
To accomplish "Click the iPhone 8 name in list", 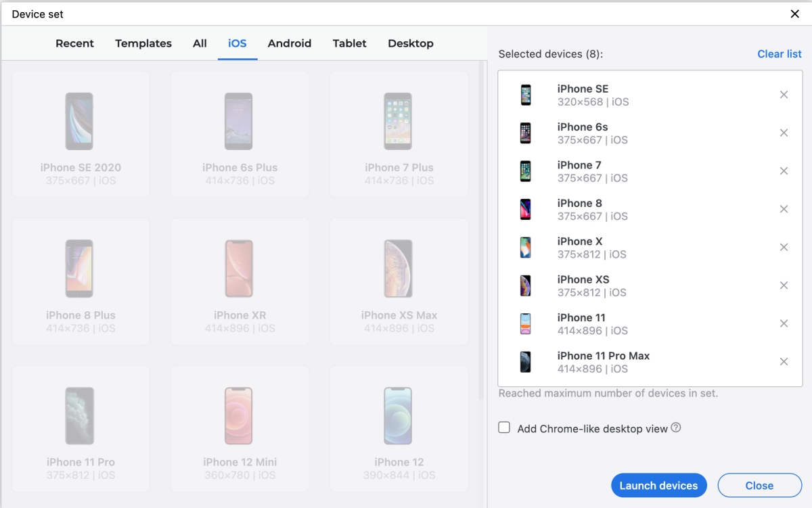I will tap(579, 203).
